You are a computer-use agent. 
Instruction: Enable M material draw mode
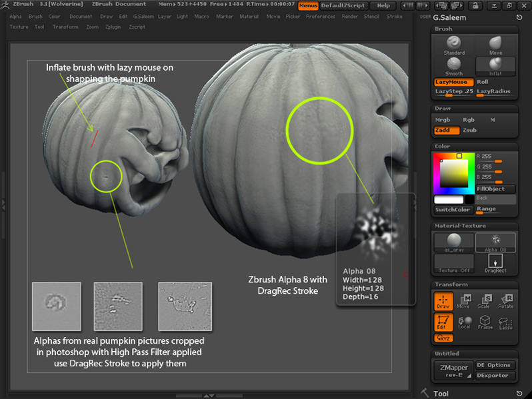click(493, 120)
